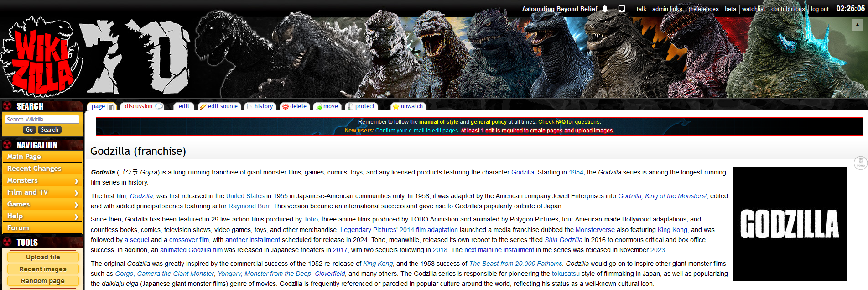Click the delete tab
Screen dimensions: 868x290
click(x=295, y=106)
